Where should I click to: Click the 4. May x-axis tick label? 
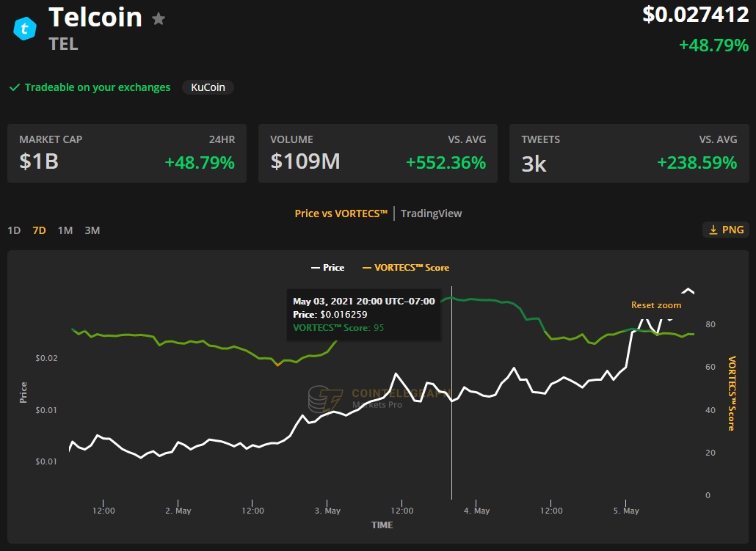(x=476, y=511)
